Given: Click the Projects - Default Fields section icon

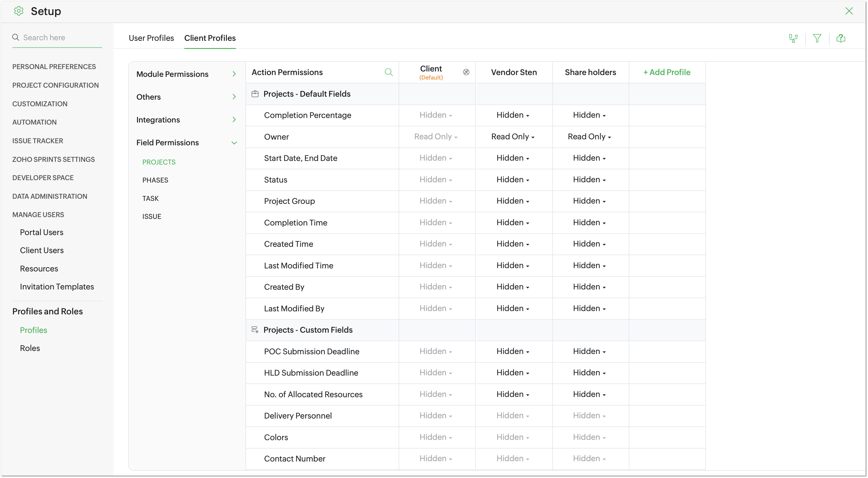Looking at the screenshot, I should pos(255,94).
